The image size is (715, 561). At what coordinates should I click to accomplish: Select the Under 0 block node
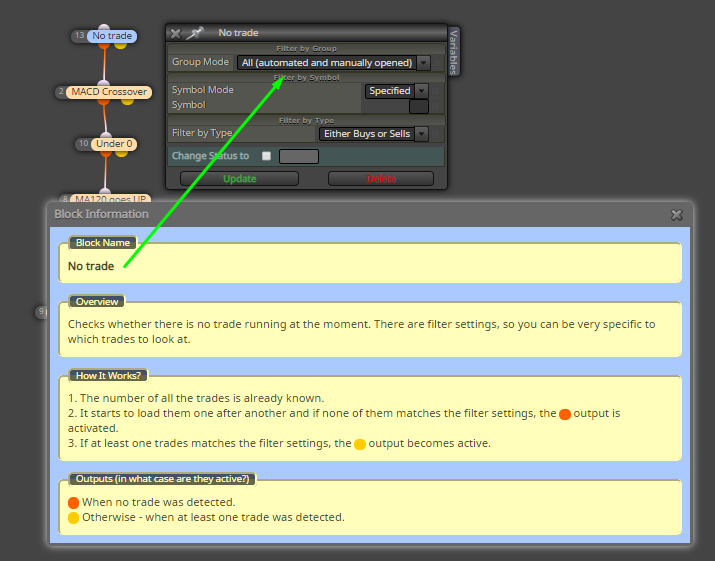coord(114,144)
